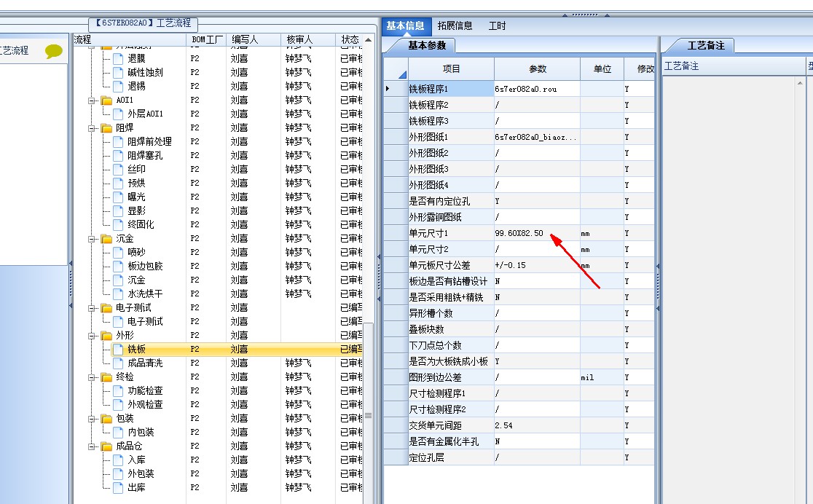
Task: Click the document icon beside 终固化
Action: click(x=118, y=224)
